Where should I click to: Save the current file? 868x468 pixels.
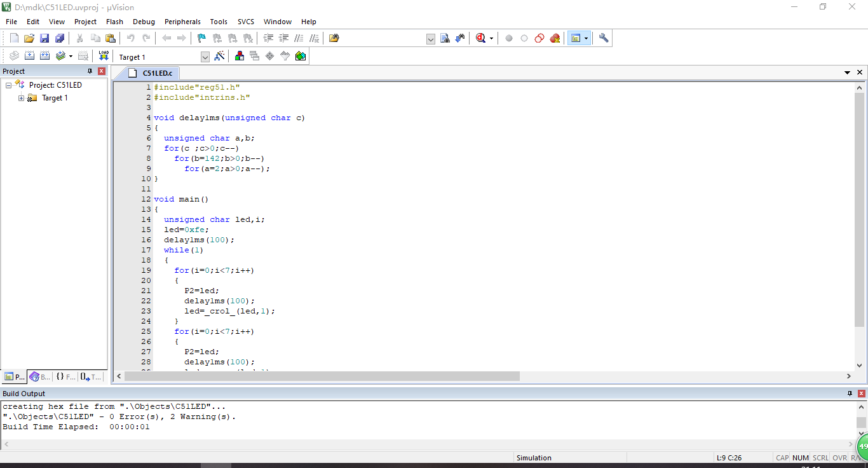[44, 38]
